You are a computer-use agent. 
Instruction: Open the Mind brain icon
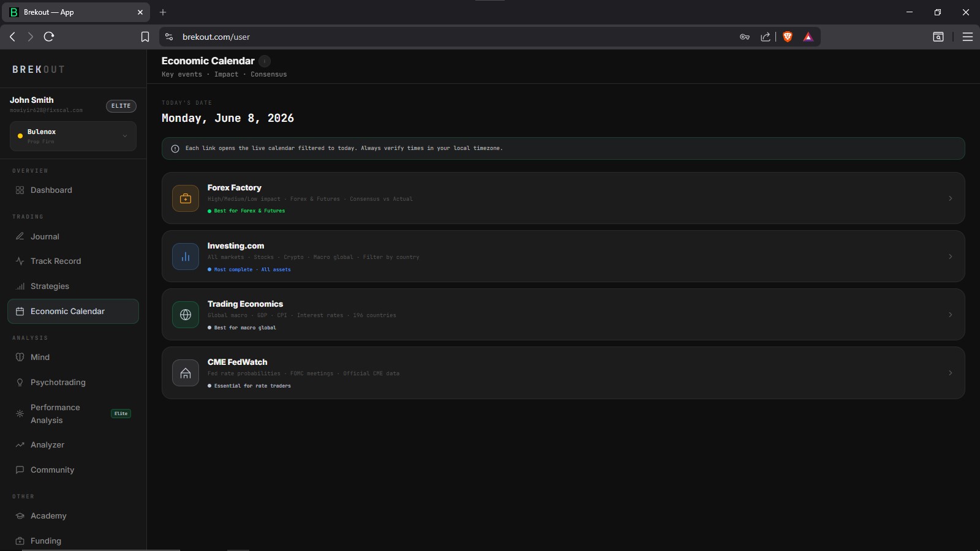click(x=20, y=358)
